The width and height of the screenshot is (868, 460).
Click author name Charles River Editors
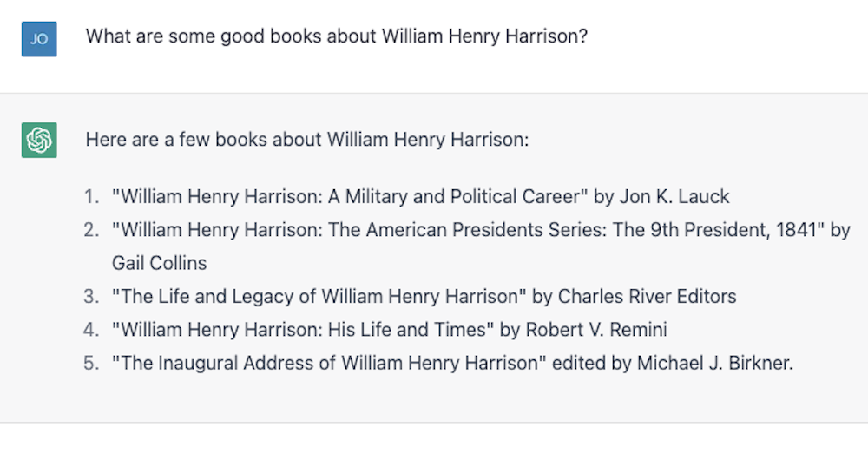click(x=648, y=296)
